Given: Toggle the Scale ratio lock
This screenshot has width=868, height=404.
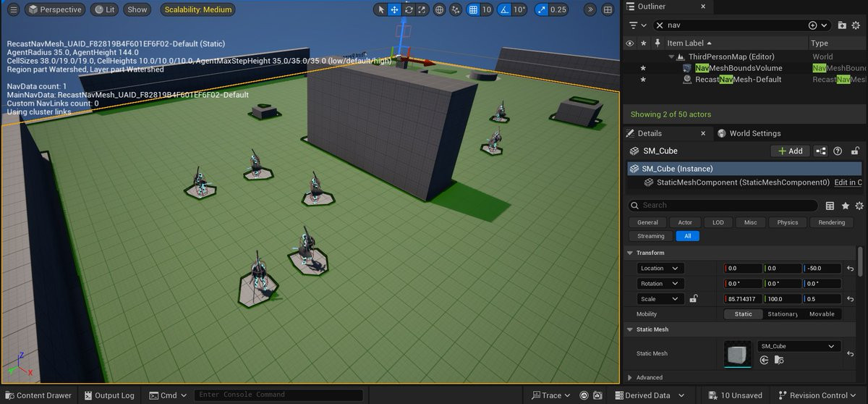Looking at the screenshot, I should (x=693, y=299).
